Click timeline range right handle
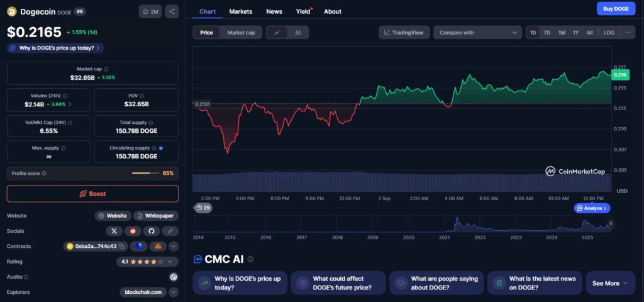 click(611, 223)
